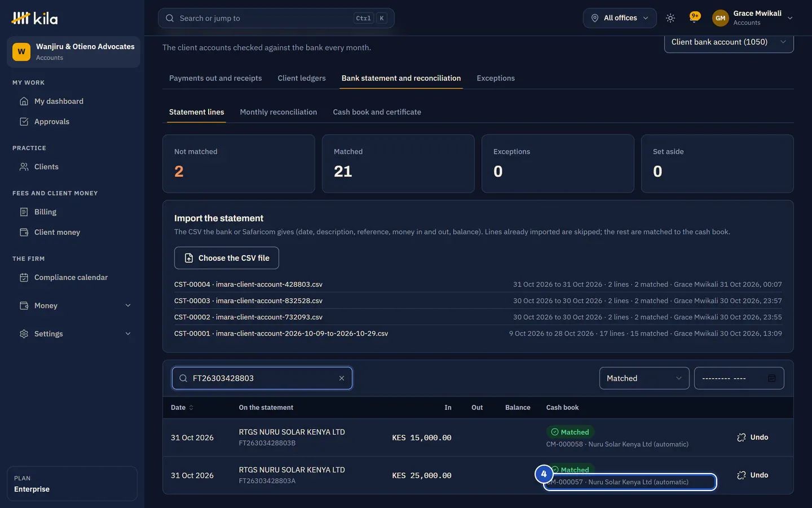
Task: Clear the FT26303428803 search text
Action: (x=342, y=378)
